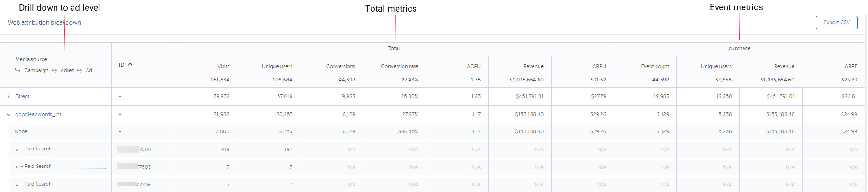Click the Conversions column header
The image size is (868, 192).
341,66
